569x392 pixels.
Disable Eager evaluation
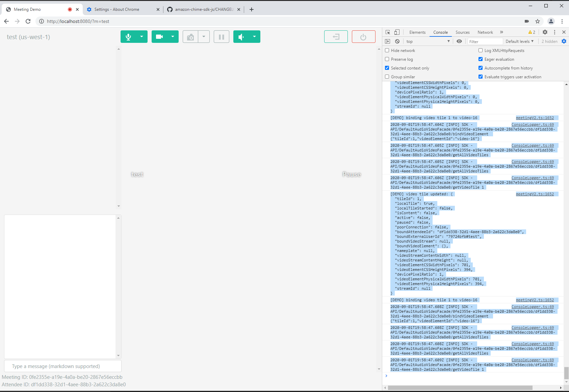pos(481,59)
